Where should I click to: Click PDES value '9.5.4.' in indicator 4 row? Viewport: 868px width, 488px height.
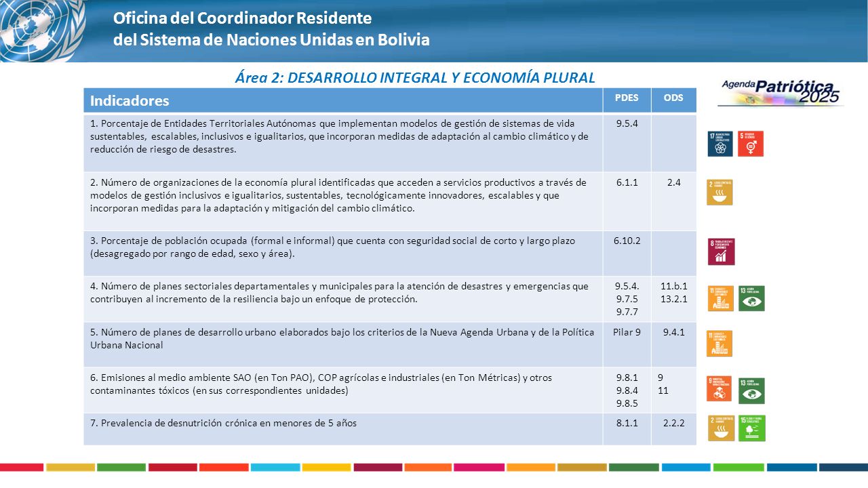click(x=627, y=286)
